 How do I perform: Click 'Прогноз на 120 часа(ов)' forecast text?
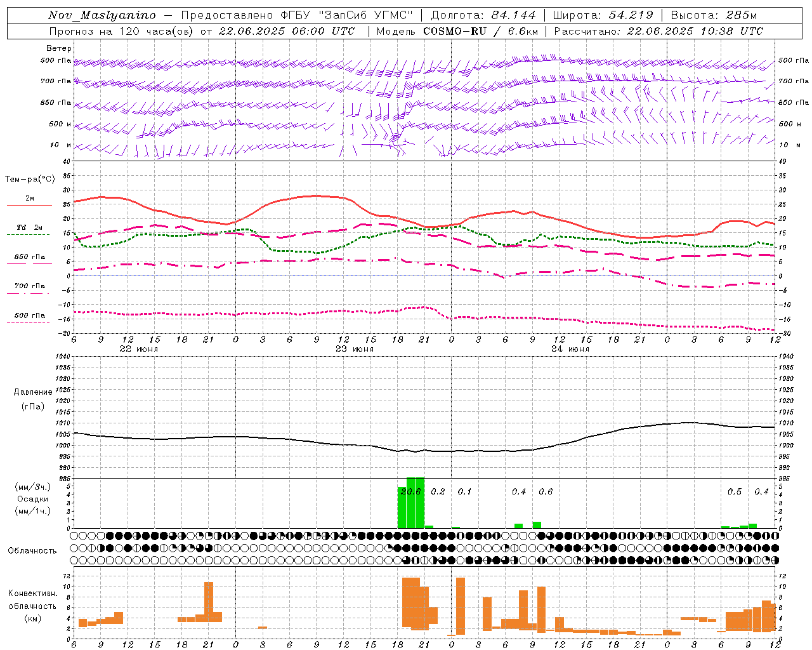(122, 31)
